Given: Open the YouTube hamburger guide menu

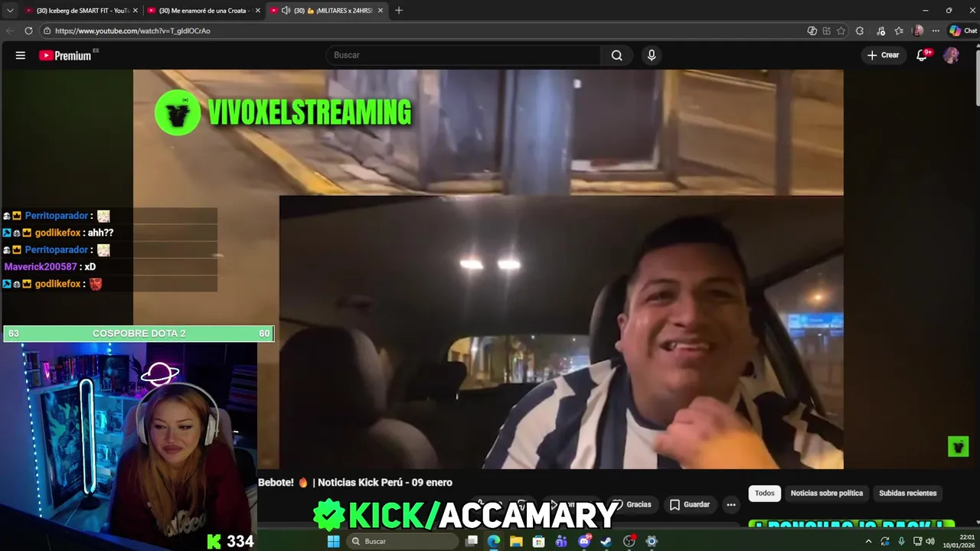Looking at the screenshot, I should coord(21,55).
